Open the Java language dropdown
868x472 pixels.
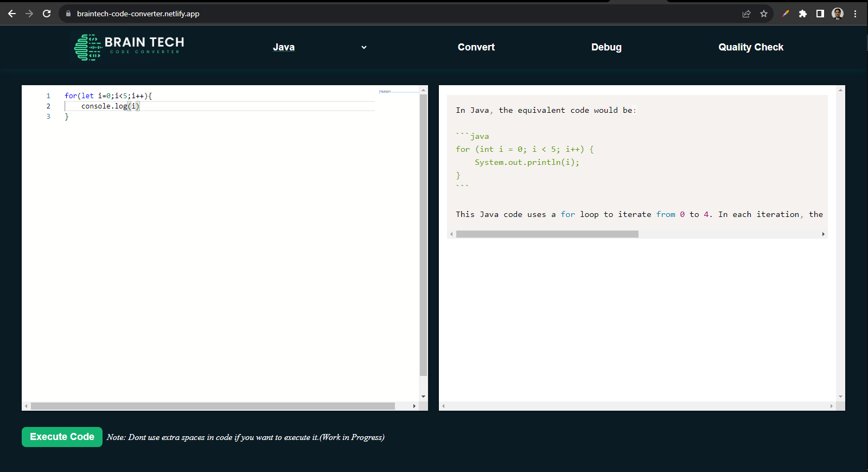coord(319,47)
